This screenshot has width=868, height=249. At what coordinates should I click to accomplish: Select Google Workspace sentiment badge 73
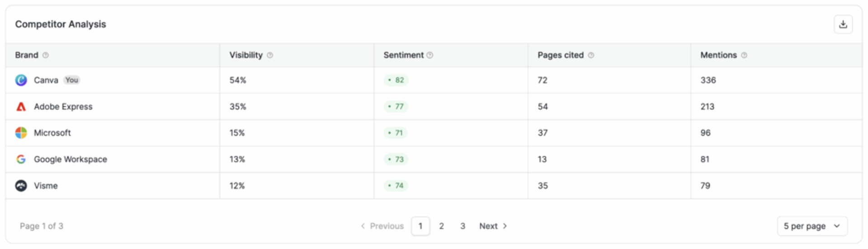click(396, 159)
